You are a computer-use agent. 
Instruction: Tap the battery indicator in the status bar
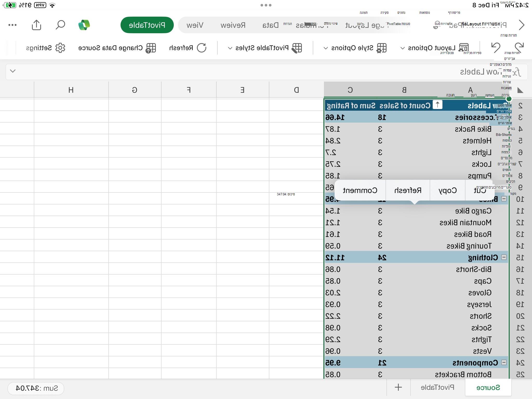coord(10,5)
